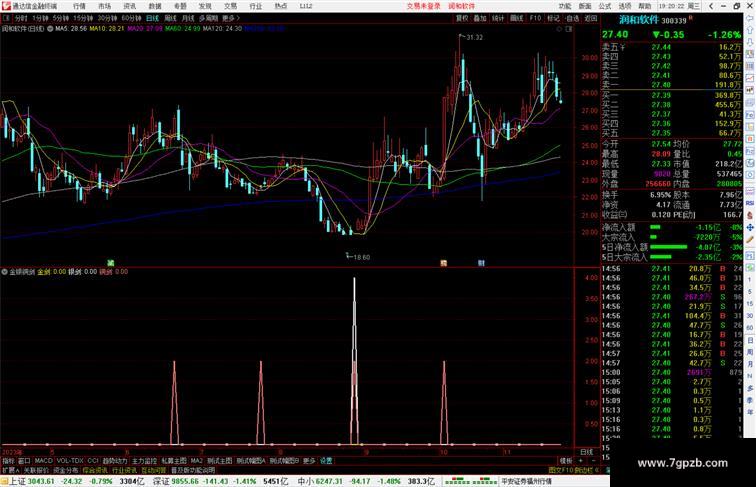The image size is (756, 487).
Task: Select the 月线 monthly period
Action: (188, 18)
